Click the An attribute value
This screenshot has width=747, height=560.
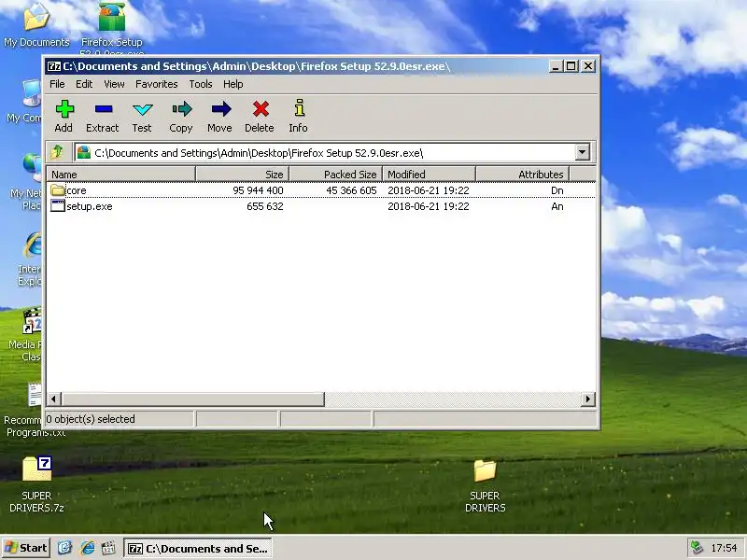[557, 206]
